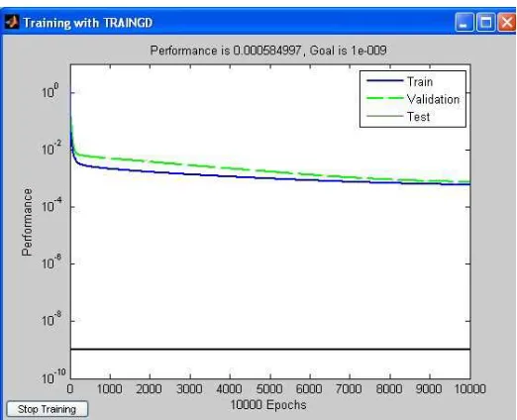The height and width of the screenshot is (420, 517).
Task: Click the vertical 'Performance' y-axis label
Action: (27, 222)
